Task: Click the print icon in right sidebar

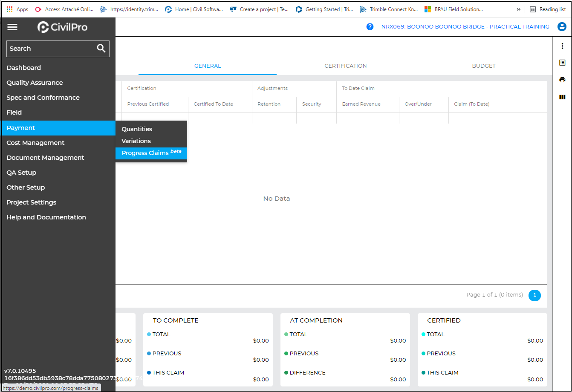Action: pyautogui.click(x=562, y=80)
